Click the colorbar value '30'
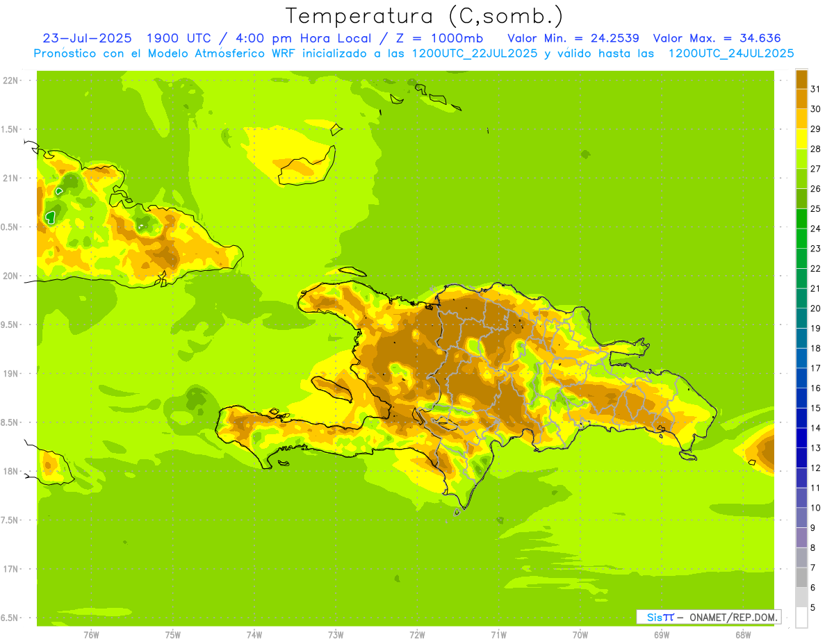Screen dimensions: 834x644 (x=815, y=109)
